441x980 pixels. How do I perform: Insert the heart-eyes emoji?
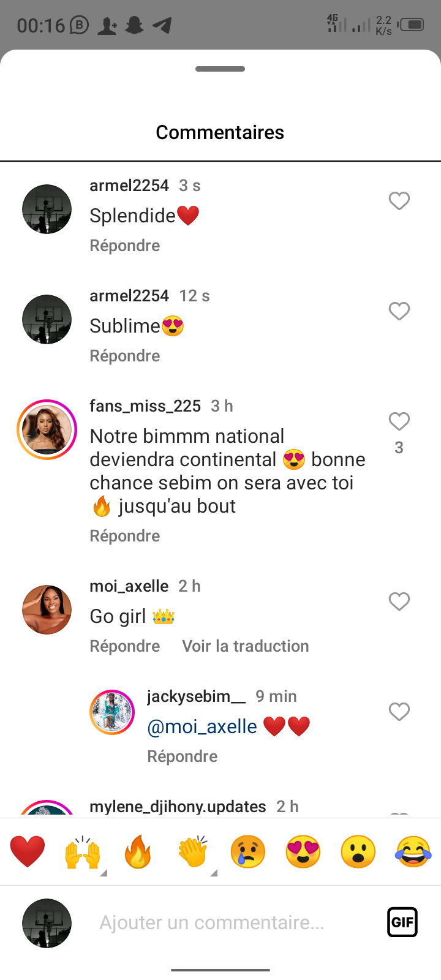[x=303, y=851]
